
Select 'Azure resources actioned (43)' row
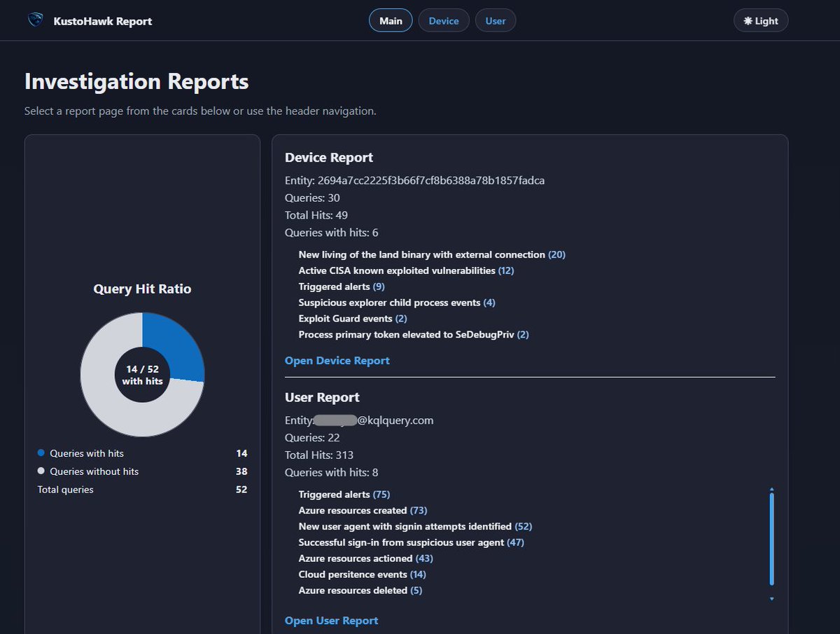click(x=366, y=558)
